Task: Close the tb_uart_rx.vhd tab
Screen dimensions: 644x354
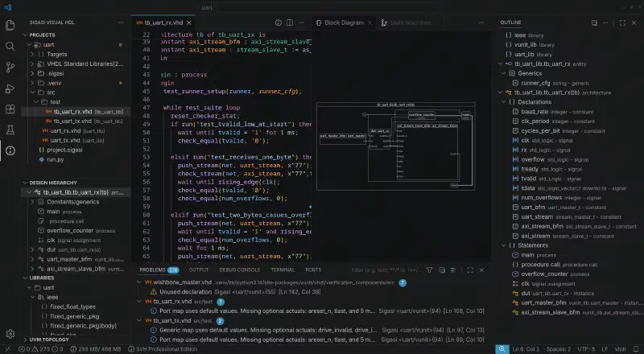Action: 189,23
